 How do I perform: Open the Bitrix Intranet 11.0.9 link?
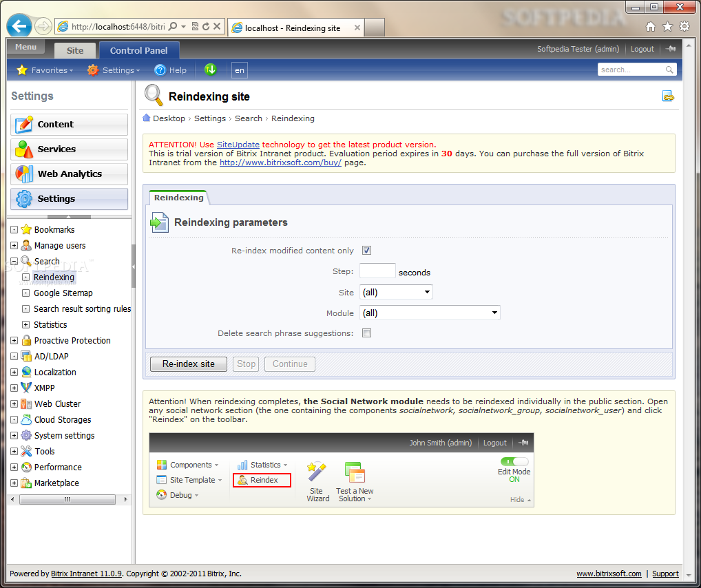point(86,574)
